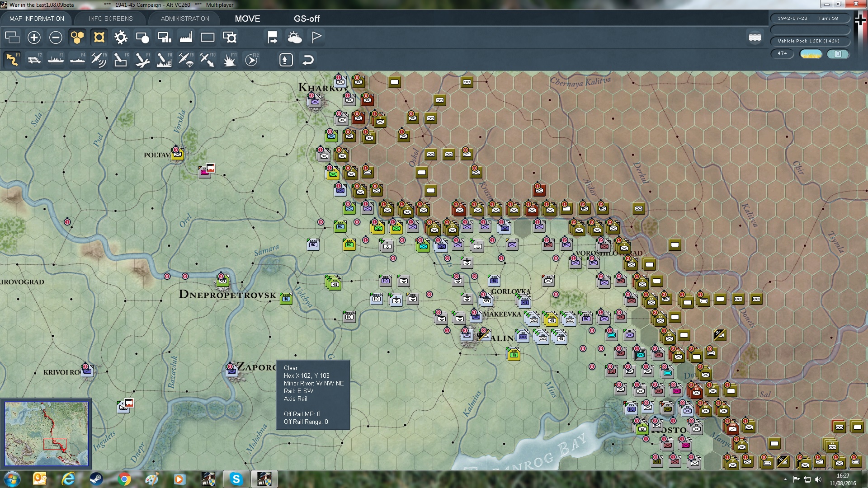Toggle the highlighted hex grid display button
This screenshot has width=868, height=488.
(x=77, y=38)
